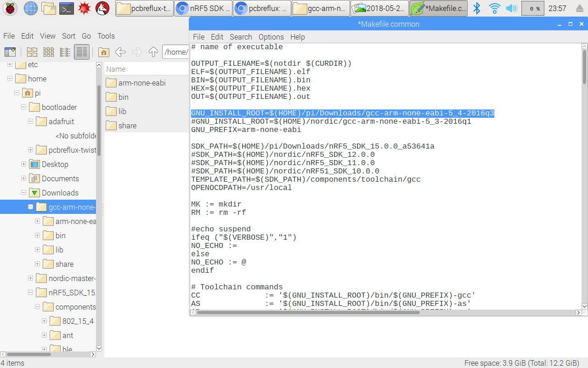Viewport: 588px width, 368px height.
Task: Switch file manager to icon view
Action: [32, 52]
